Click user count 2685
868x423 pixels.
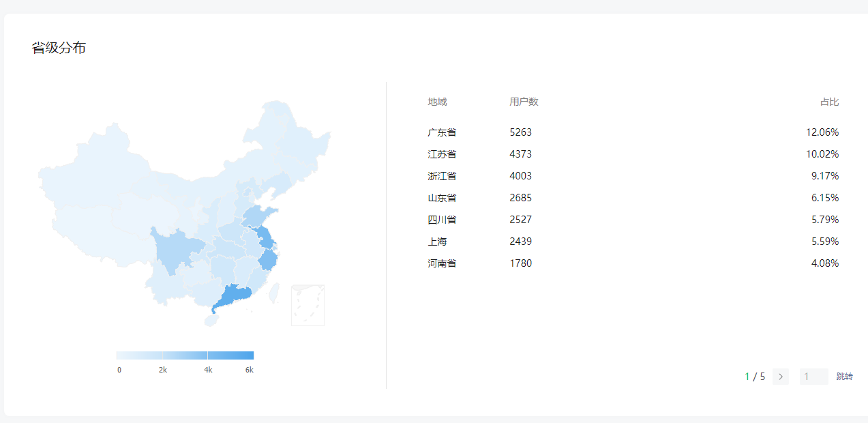(520, 198)
